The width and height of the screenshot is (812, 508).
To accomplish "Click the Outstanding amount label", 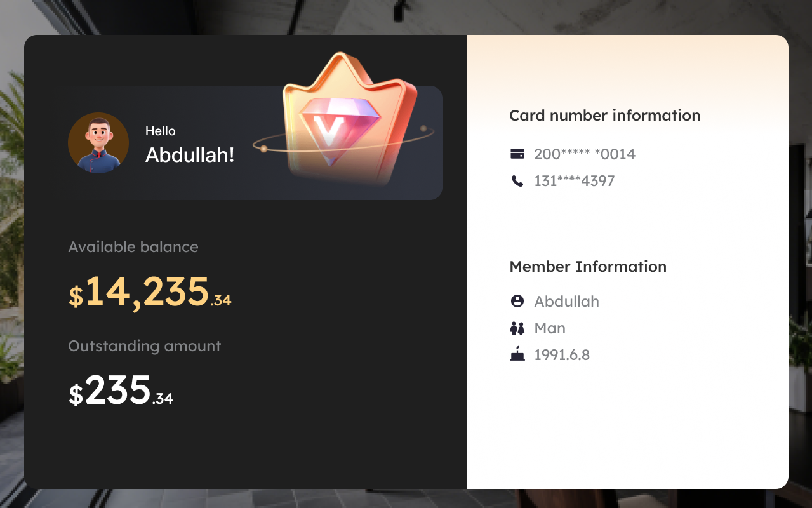I will tap(144, 346).
